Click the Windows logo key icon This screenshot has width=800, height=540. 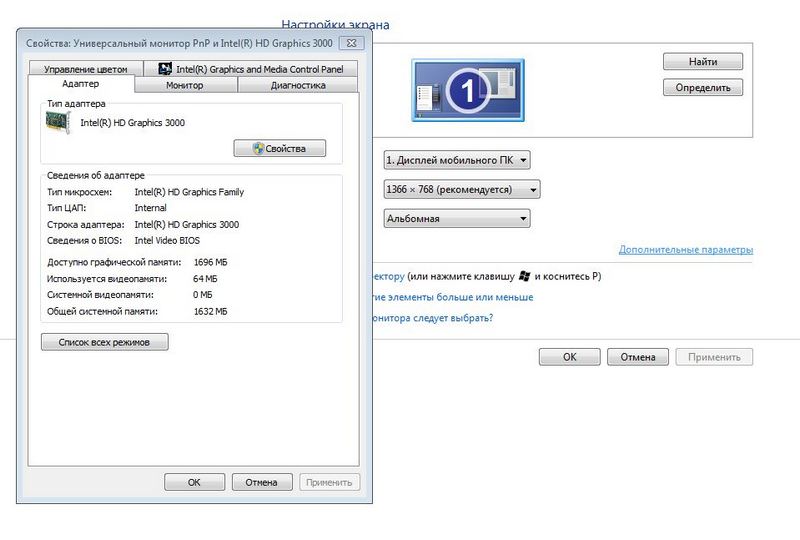click(524, 276)
